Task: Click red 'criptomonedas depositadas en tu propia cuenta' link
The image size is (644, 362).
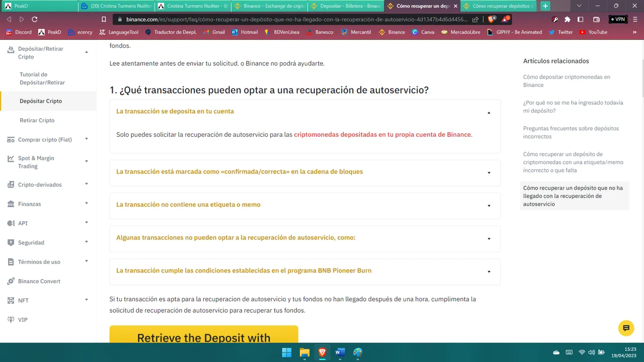Action: pos(382,135)
